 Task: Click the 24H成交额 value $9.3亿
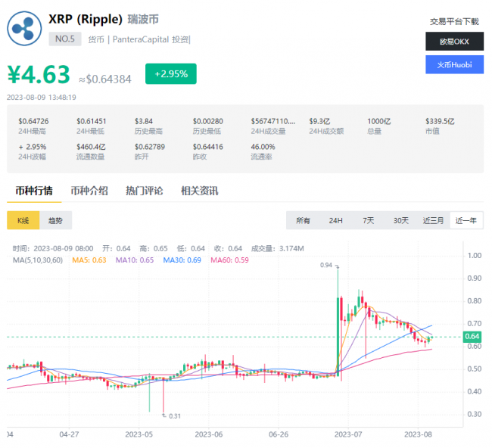319,121
